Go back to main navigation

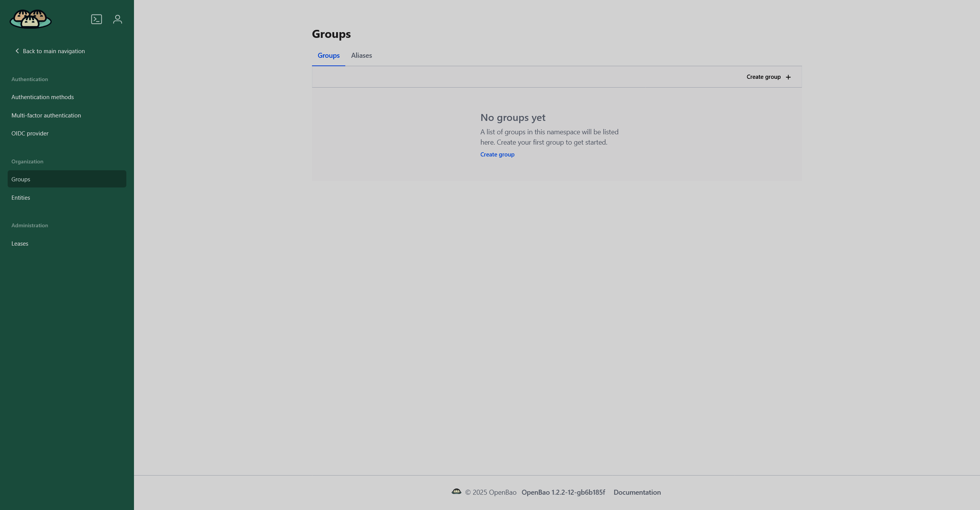pyautogui.click(x=54, y=51)
